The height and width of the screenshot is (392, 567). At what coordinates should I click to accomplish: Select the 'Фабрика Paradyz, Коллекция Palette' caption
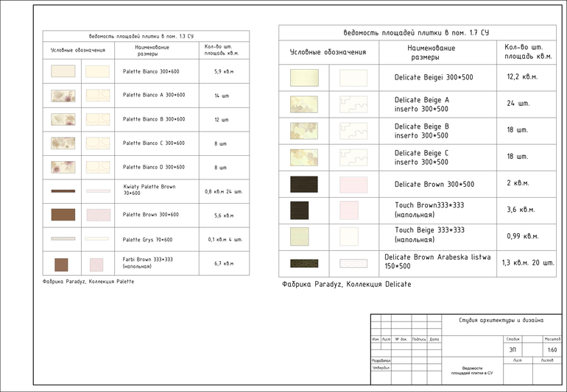(x=88, y=281)
